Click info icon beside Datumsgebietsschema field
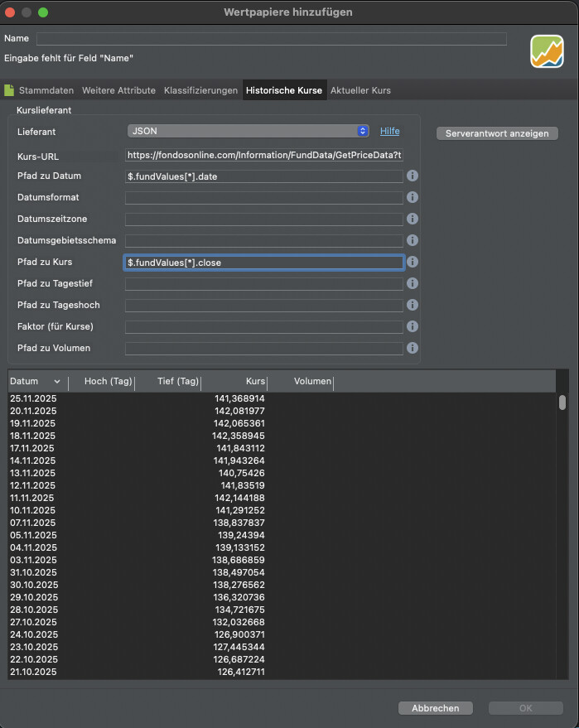 pos(413,240)
